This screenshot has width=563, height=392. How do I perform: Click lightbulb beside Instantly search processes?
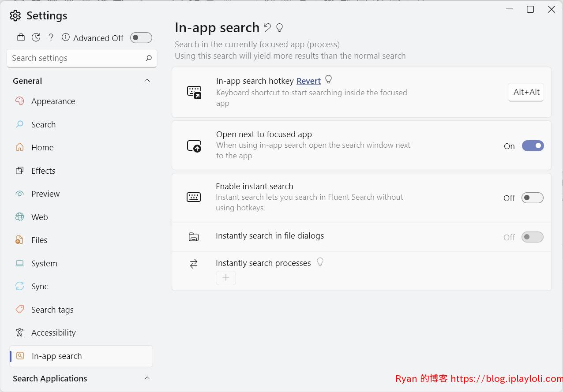[x=320, y=262]
